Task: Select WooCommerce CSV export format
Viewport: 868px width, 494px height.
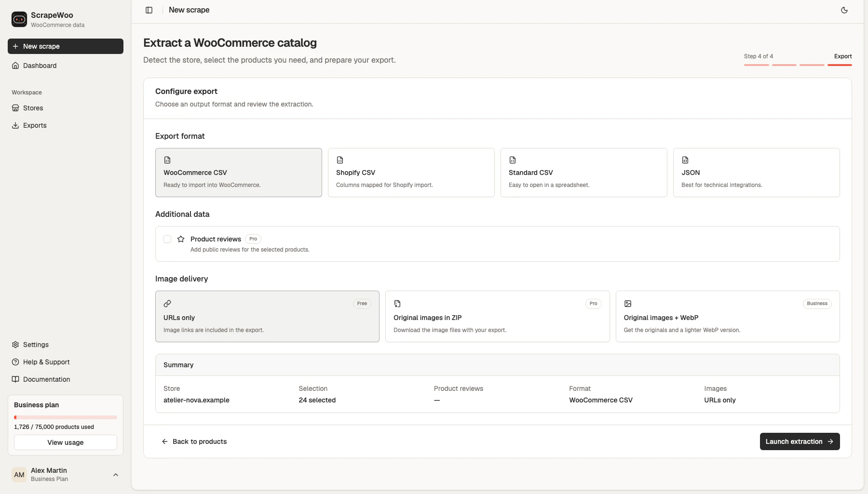Action: click(x=239, y=173)
